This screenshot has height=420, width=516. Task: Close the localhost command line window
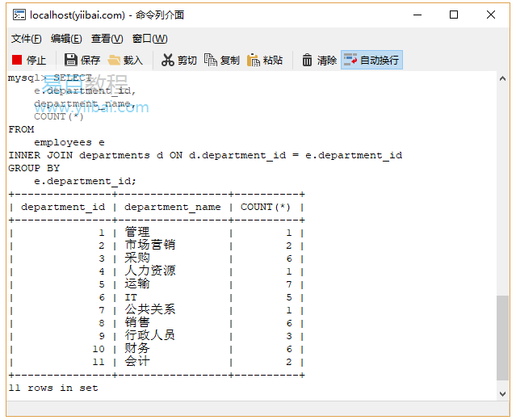pyautogui.click(x=491, y=15)
